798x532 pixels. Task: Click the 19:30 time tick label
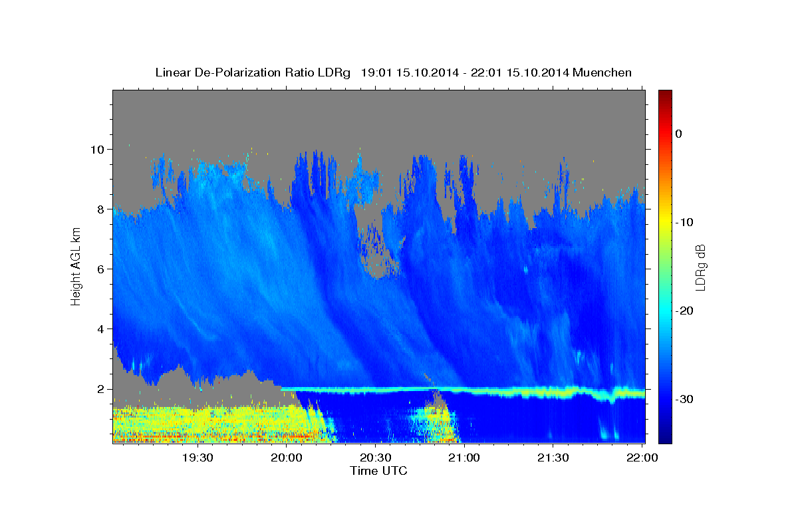coord(198,458)
